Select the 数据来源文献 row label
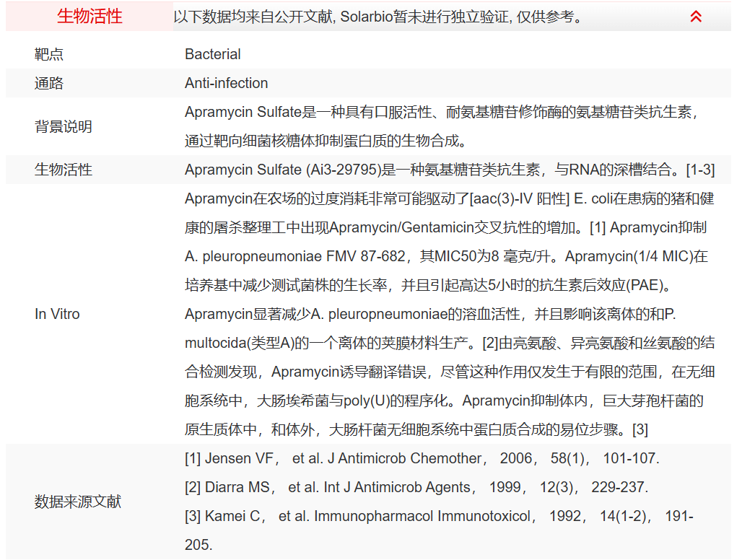The image size is (742, 560). tap(78, 502)
